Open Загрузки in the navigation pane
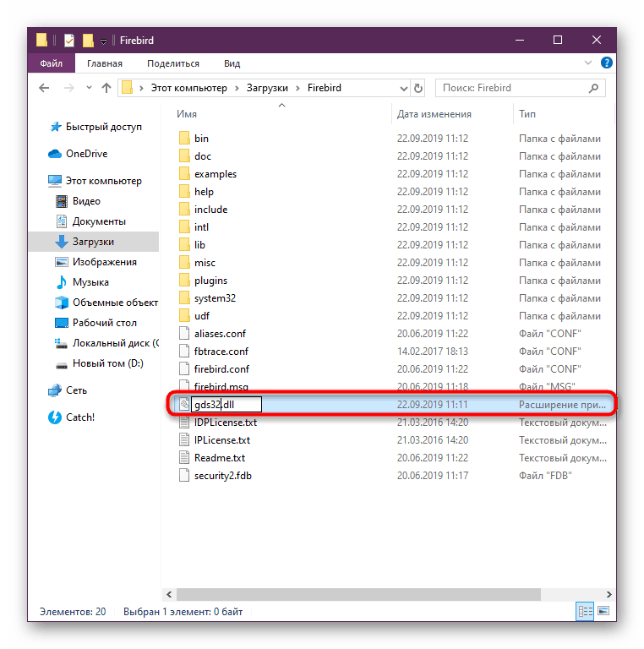The width and height of the screenshot is (644, 649). (x=94, y=242)
